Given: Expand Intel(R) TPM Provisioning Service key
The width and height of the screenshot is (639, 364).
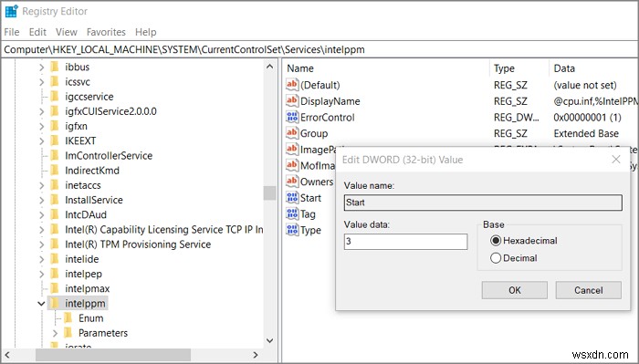Looking at the screenshot, I should (42, 244).
